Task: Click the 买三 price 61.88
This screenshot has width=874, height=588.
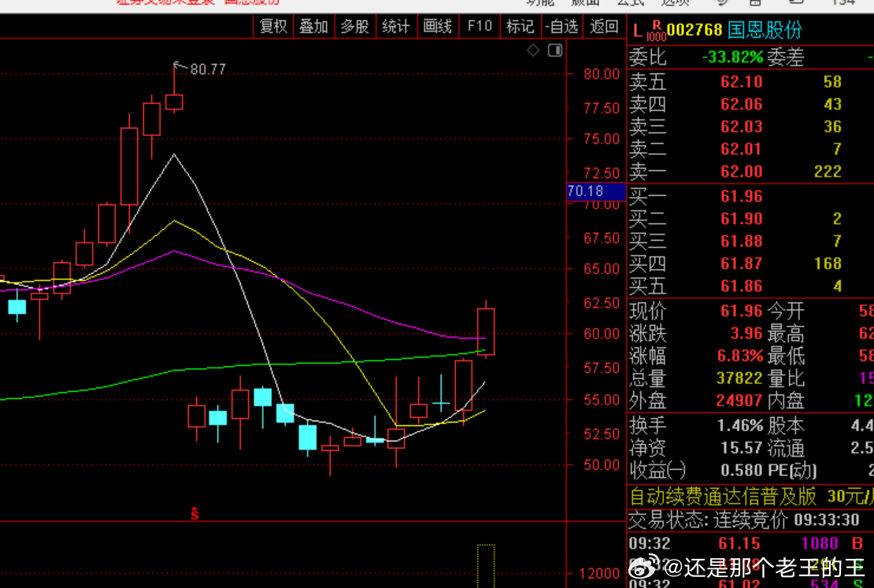Action: click(x=742, y=241)
